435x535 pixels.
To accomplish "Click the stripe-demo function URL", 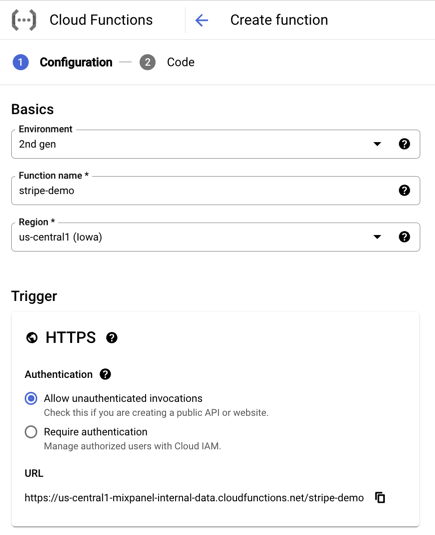I will pyautogui.click(x=194, y=498).
